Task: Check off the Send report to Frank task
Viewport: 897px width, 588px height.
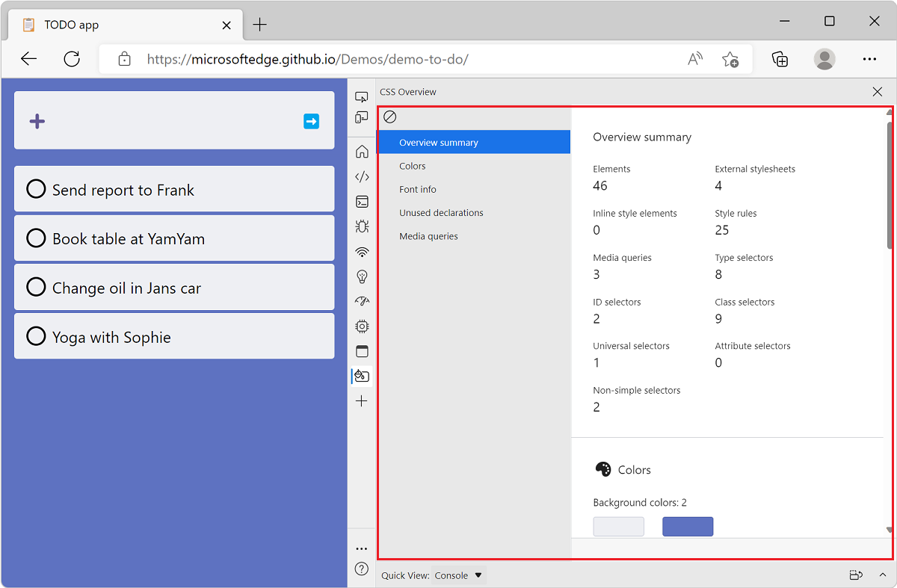Action: 35,189
